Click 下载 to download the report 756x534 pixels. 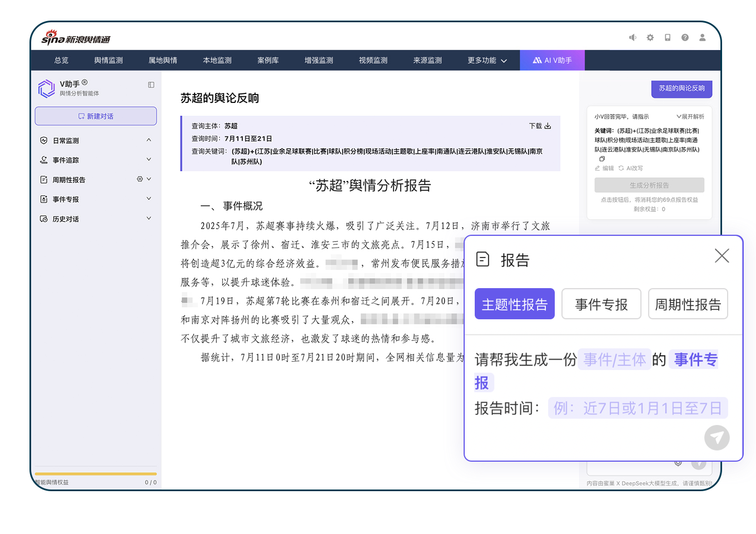[x=539, y=126]
